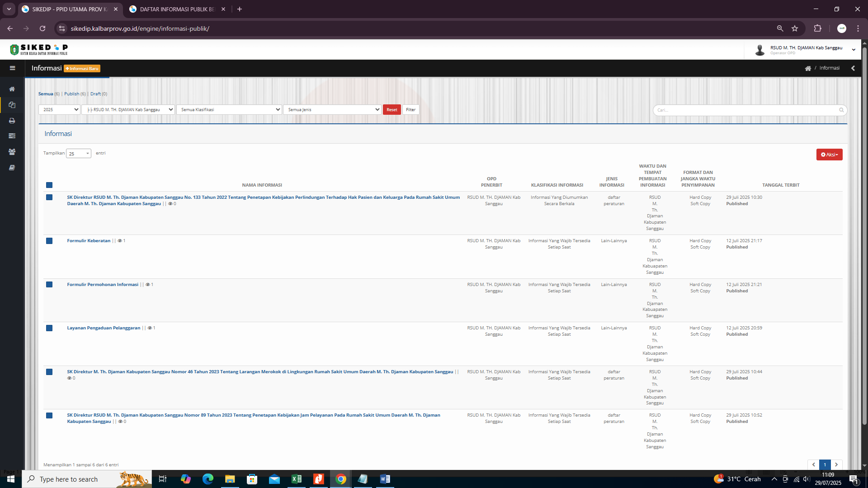This screenshot has width=868, height=488.
Task: Click the Windows taskbar search box
Action: click(87, 479)
